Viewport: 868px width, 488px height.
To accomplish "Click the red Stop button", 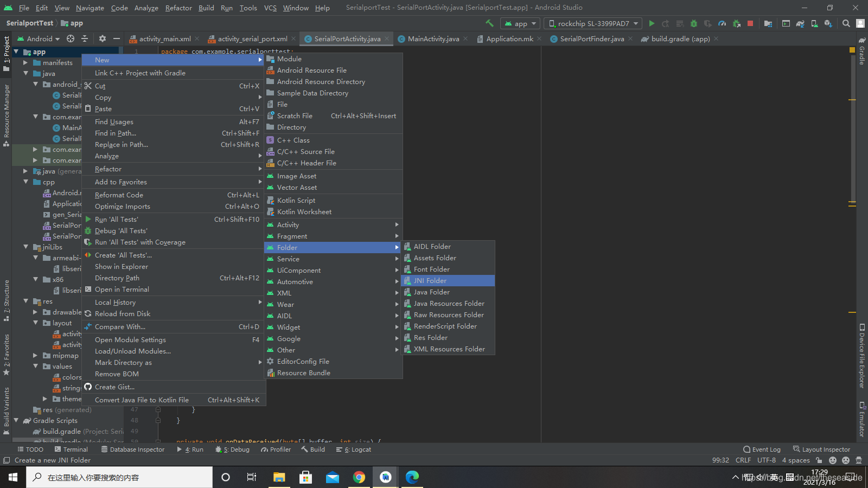I will pyautogui.click(x=750, y=23).
